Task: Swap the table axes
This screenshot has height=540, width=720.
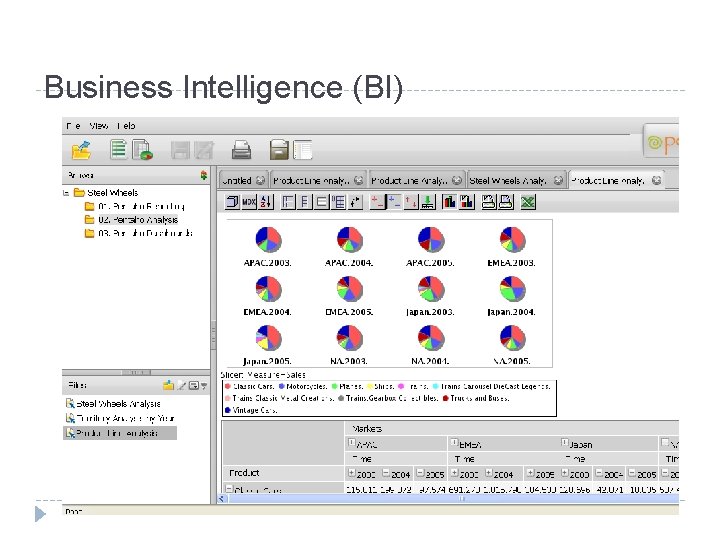Action: [355, 202]
